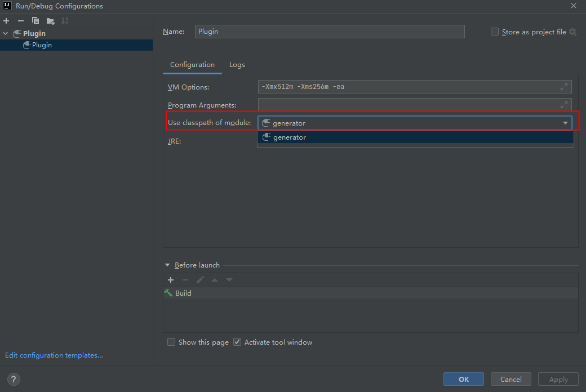Open the help button
Viewport: 586px width, 392px height.
point(14,379)
